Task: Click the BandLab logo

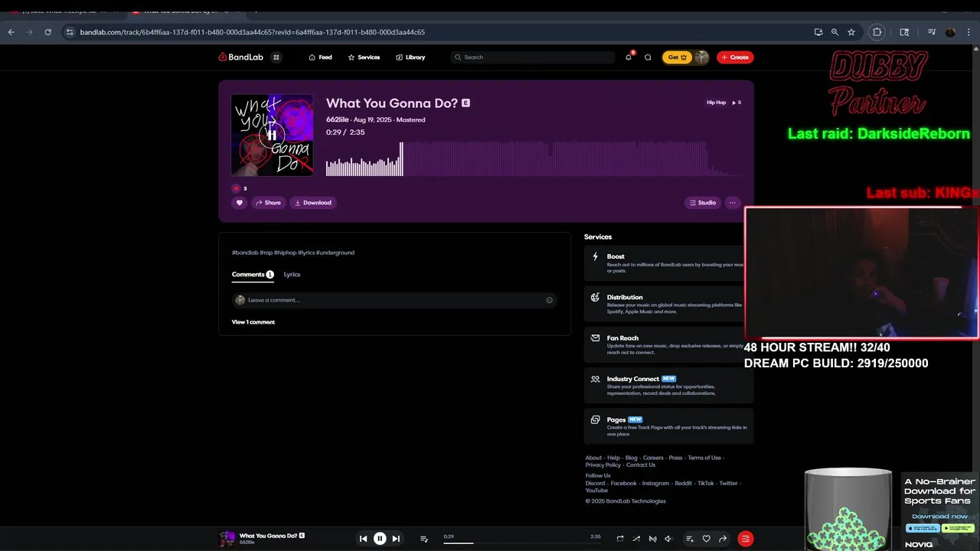Action: coord(241,57)
